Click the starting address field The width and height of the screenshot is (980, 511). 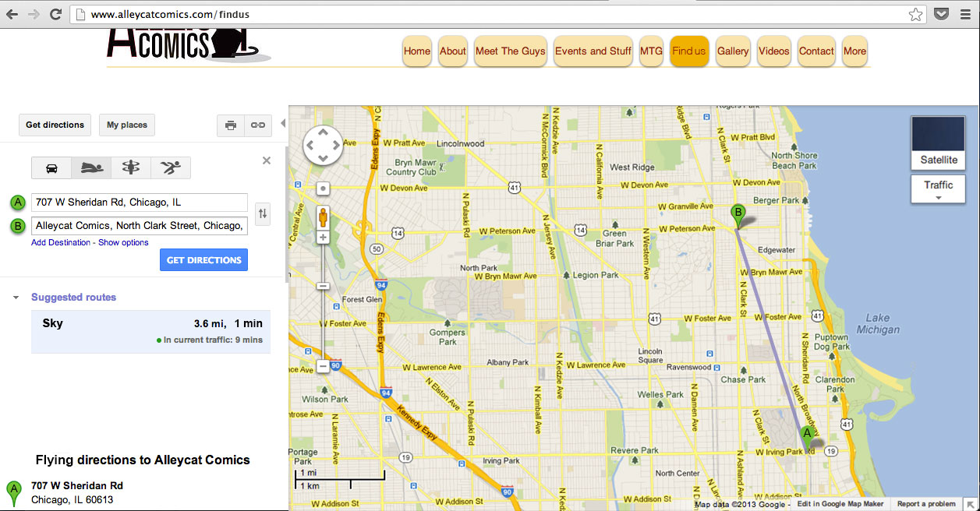[140, 203]
